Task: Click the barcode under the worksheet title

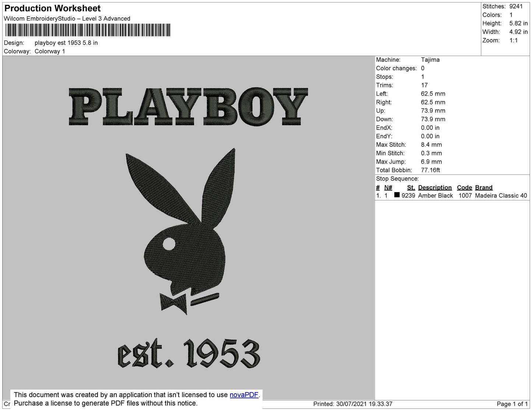Action: [88, 30]
